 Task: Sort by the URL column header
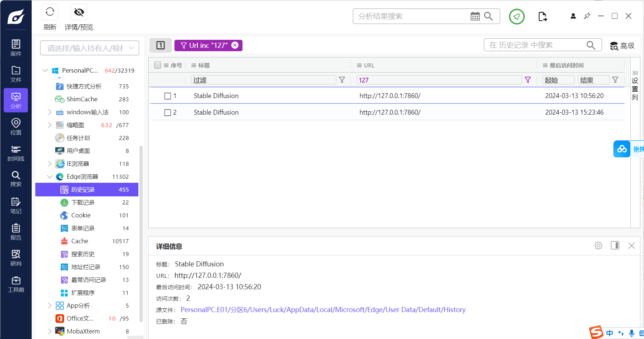pyautogui.click(x=365, y=65)
